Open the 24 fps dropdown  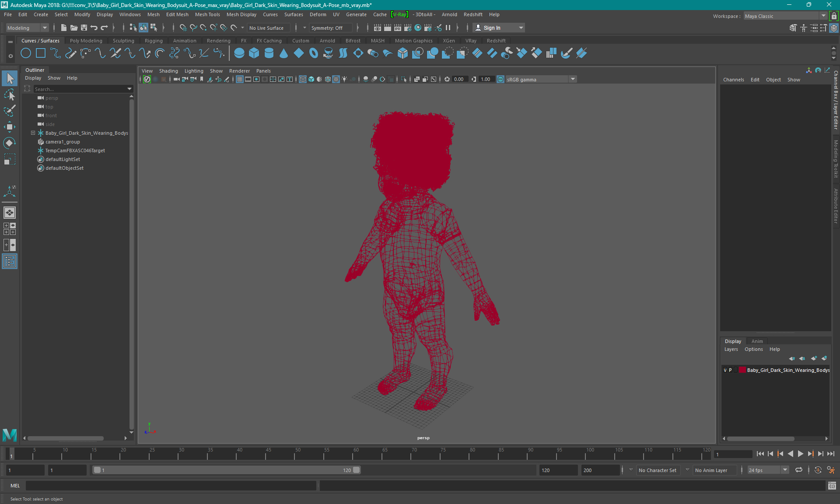click(x=768, y=470)
